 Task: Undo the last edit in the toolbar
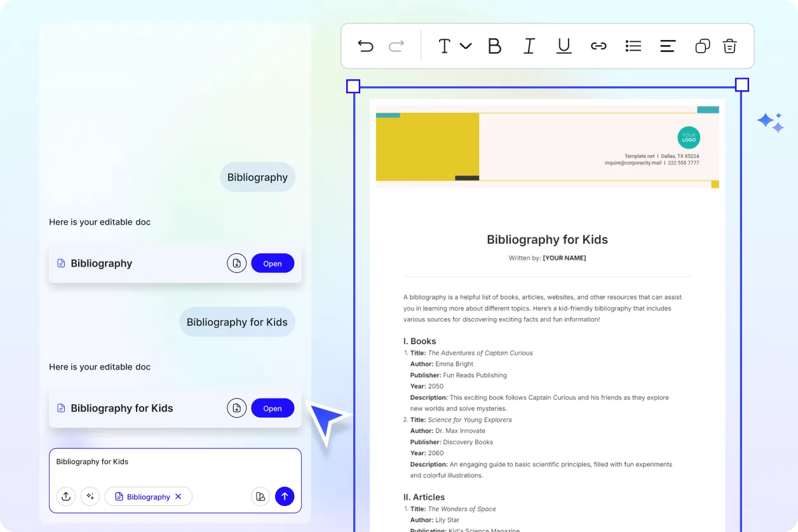click(365, 46)
